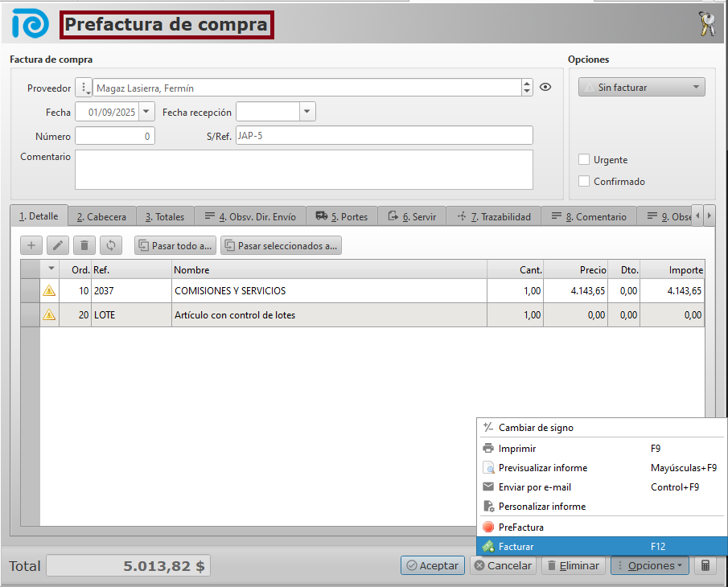Click warning icon on COMISIONES Y SERVICIOS row
Image resolution: width=728 pixels, height=587 pixels.
tap(49, 291)
